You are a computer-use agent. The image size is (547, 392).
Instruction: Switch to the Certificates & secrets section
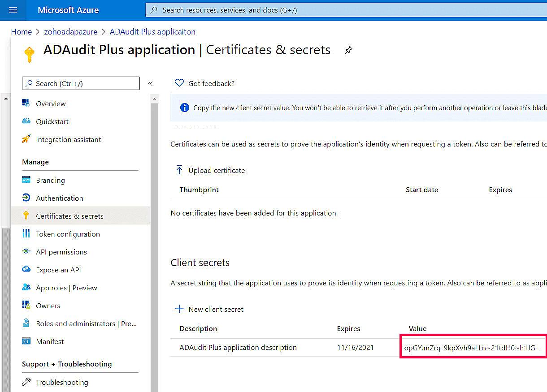click(x=70, y=215)
